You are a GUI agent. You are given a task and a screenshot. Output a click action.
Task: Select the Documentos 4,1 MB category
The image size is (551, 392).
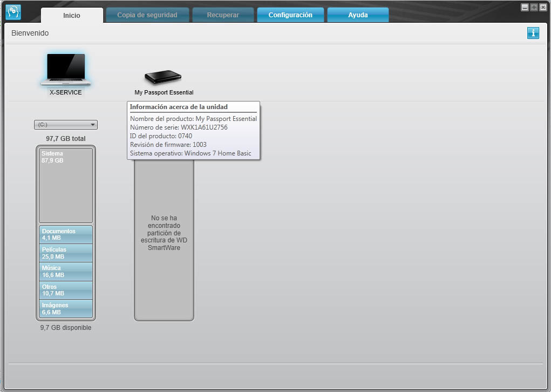point(66,234)
